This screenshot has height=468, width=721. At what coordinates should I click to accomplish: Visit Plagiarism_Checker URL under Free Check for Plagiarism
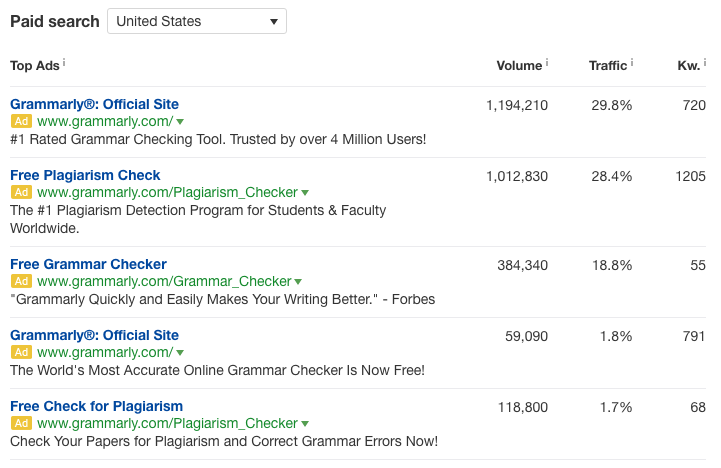click(x=167, y=423)
